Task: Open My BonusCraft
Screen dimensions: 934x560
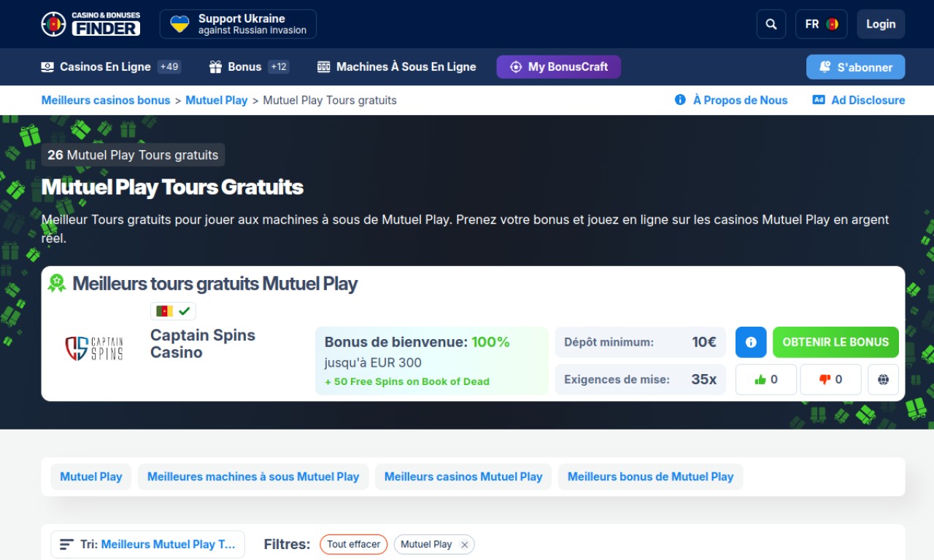Action: point(558,67)
